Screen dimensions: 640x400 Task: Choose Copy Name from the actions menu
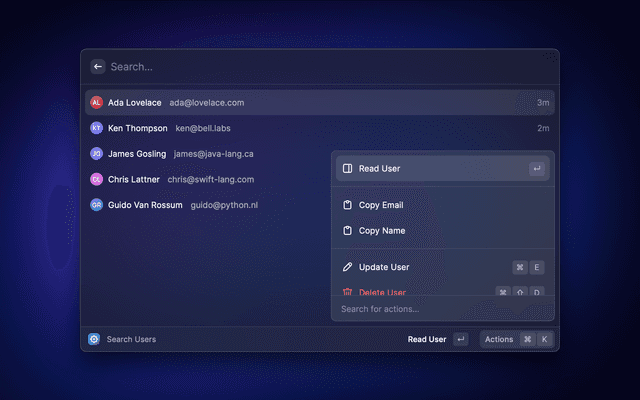(x=381, y=231)
